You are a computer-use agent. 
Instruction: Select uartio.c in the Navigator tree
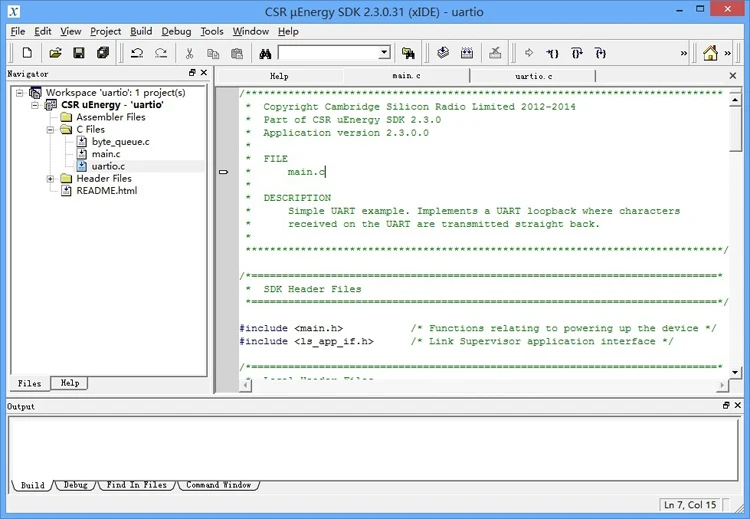tap(108, 166)
